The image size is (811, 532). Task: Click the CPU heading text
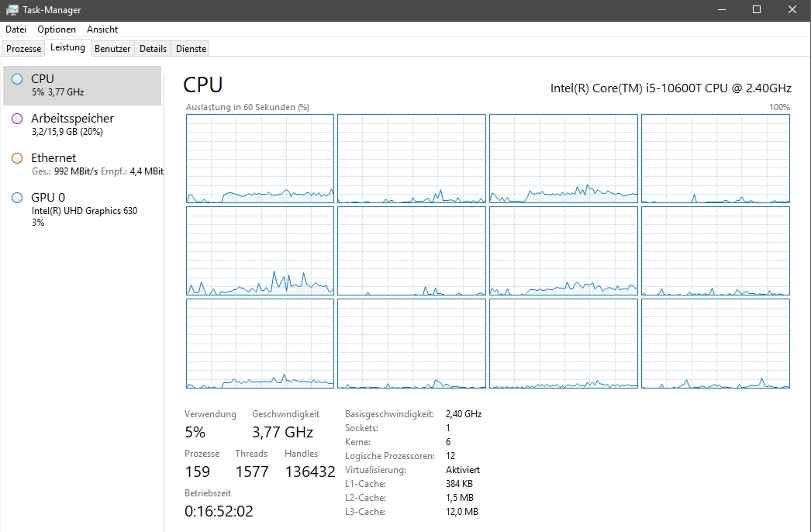tap(203, 85)
